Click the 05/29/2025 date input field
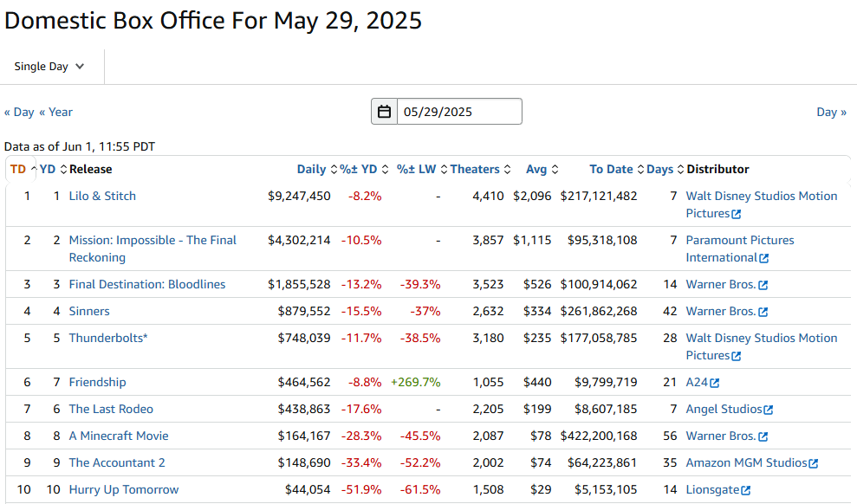The image size is (857, 504). [459, 112]
